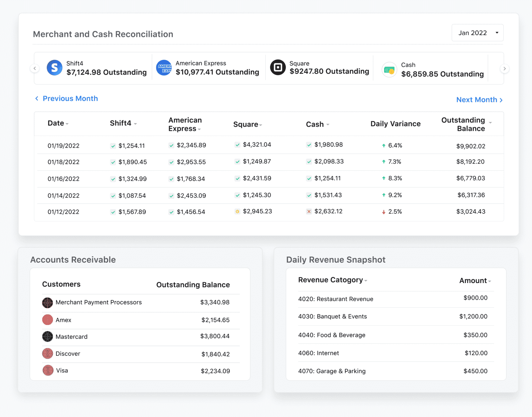The height and width of the screenshot is (417, 532).
Task: Open the Cash column sort dropdown
Action: pos(328,124)
